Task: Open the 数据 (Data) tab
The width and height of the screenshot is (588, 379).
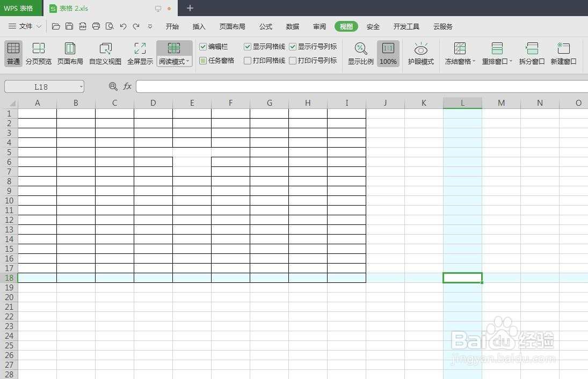Action: [x=293, y=26]
